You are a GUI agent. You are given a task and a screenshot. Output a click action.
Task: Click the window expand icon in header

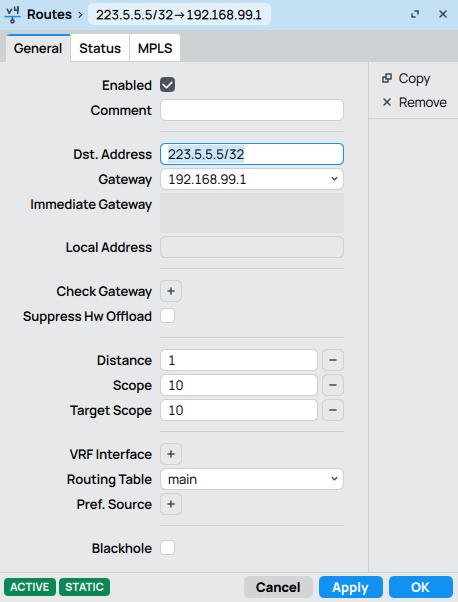point(415,15)
